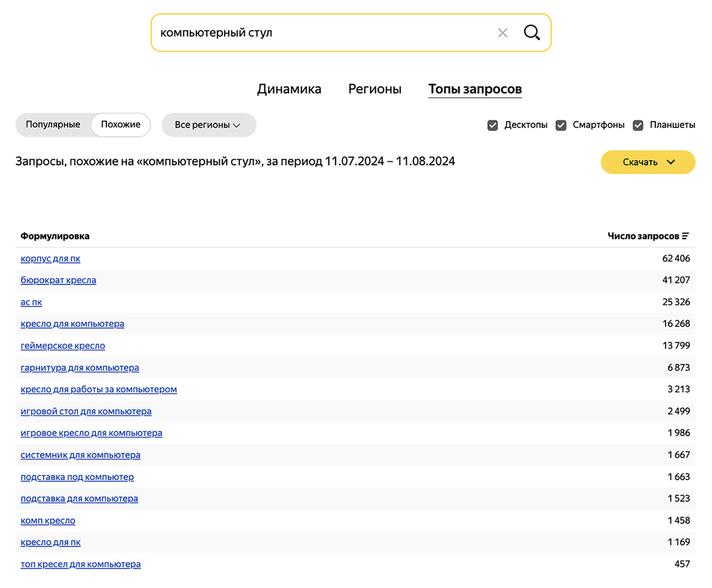Open the комп кресло query link
Screen dimensions: 712x588
click(48, 520)
